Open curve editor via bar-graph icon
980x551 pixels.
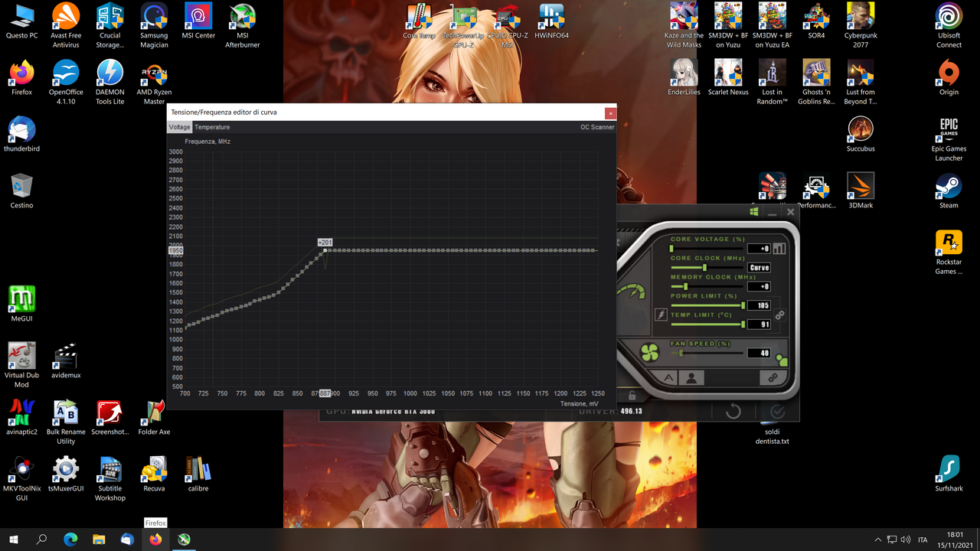[779, 249]
